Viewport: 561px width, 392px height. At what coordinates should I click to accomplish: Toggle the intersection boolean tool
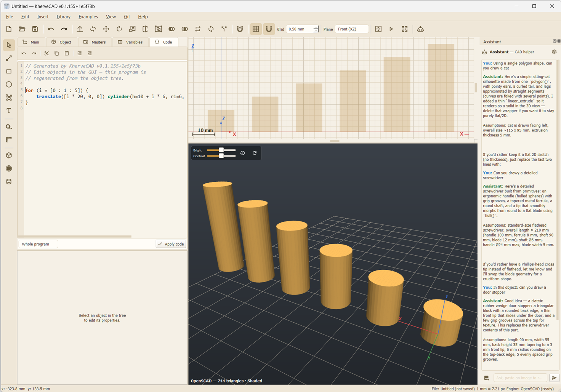click(x=185, y=29)
